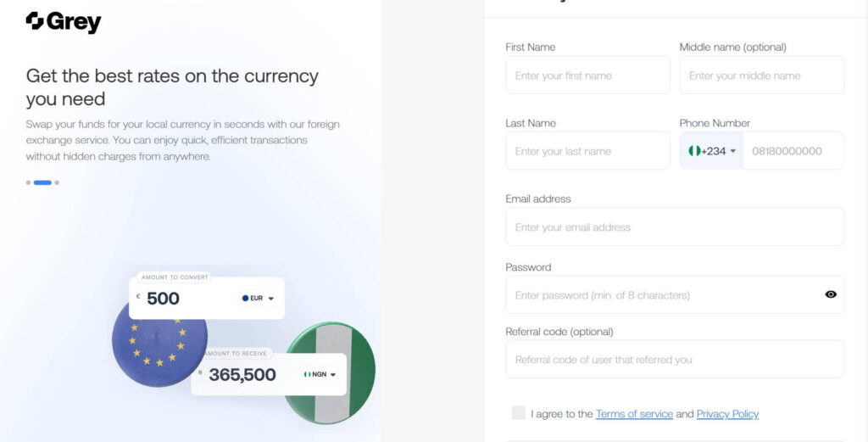
Task: Focus the Referral code field
Action: tap(674, 360)
